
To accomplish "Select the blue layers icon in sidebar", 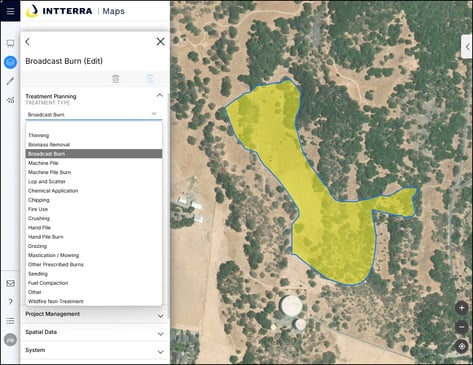I will [x=10, y=62].
